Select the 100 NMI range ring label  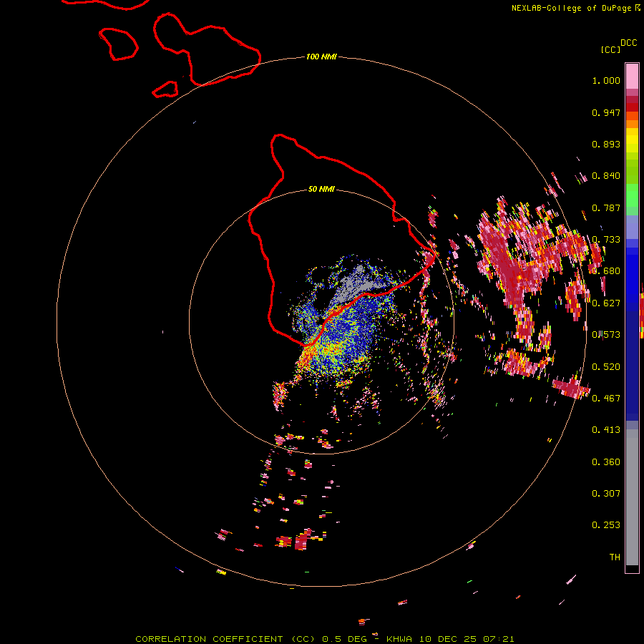(x=321, y=57)
